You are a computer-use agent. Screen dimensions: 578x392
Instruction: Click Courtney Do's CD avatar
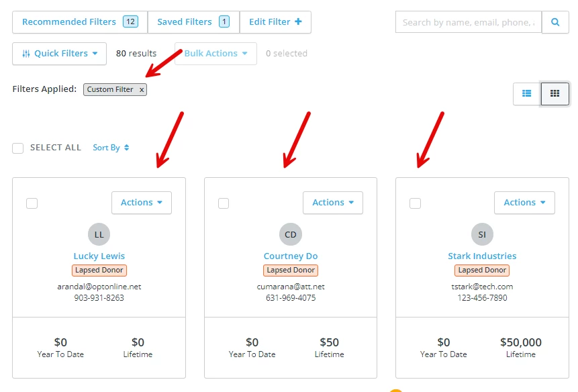(290, 234)
